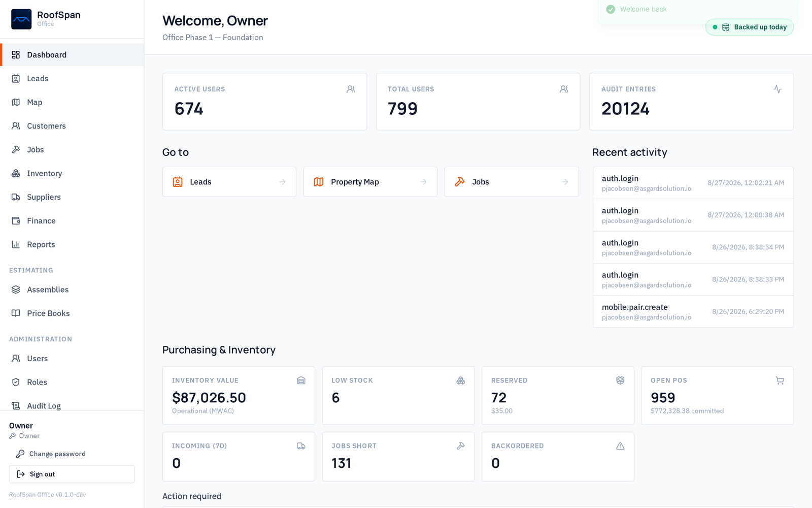
Task: Open Reports from the sidebar
Action: tap(72, 245)
